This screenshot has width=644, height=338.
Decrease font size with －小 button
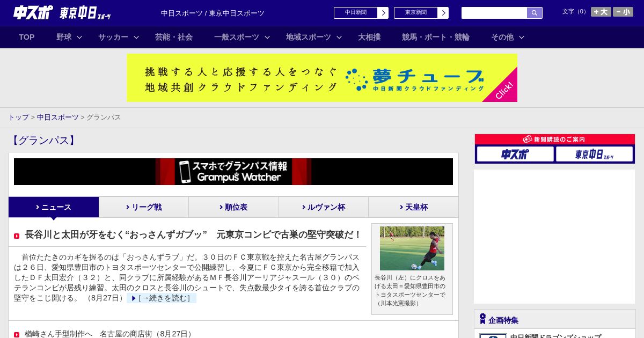(623, 12)
